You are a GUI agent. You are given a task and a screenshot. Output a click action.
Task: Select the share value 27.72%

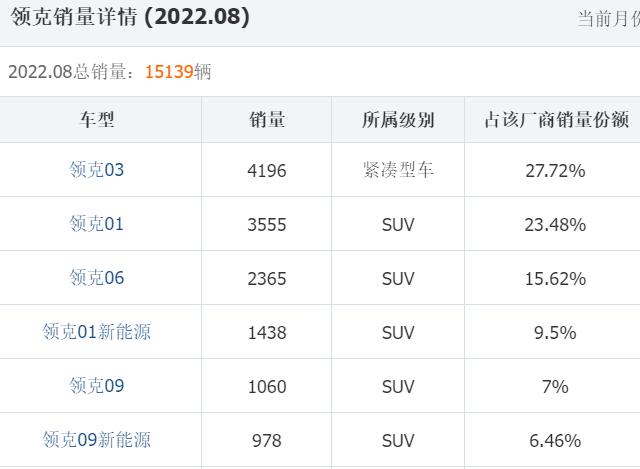pos(556,171)
